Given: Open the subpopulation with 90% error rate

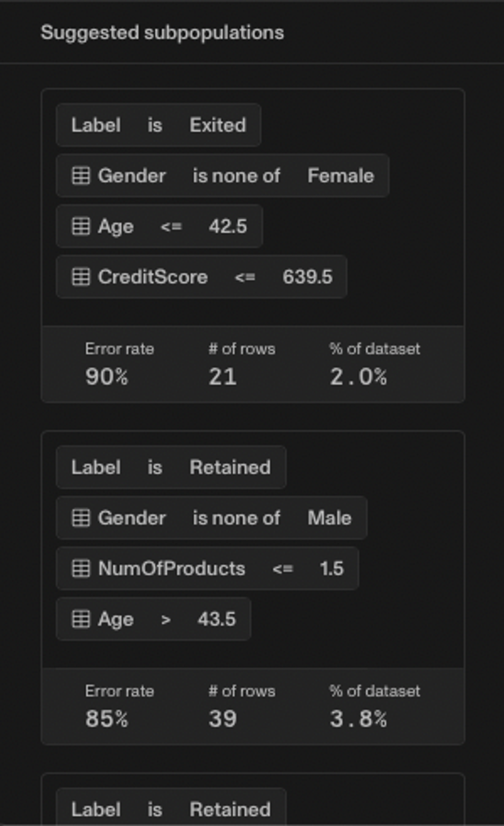Looking at the screenshot, I should tap(253, 246).
